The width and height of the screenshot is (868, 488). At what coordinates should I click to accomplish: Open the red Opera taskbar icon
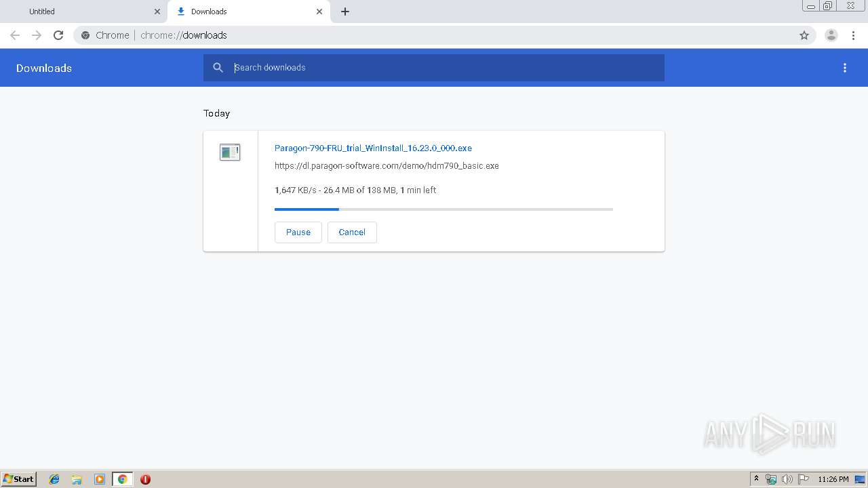pyautogui.click(x=145, y=479)
